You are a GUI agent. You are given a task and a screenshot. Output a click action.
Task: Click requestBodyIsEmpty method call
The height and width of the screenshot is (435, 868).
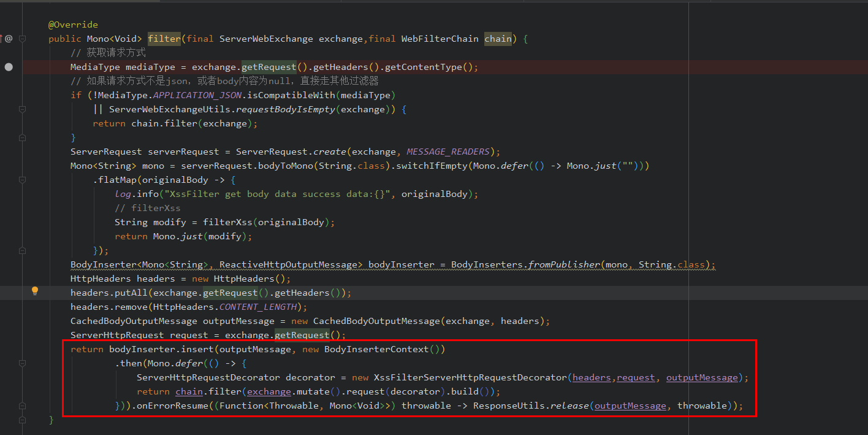[x=286, y=109]
